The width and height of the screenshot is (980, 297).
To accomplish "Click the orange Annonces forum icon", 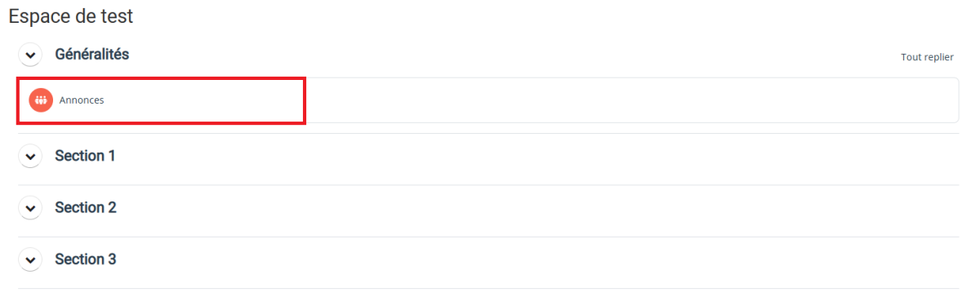I will coord(41,100).
